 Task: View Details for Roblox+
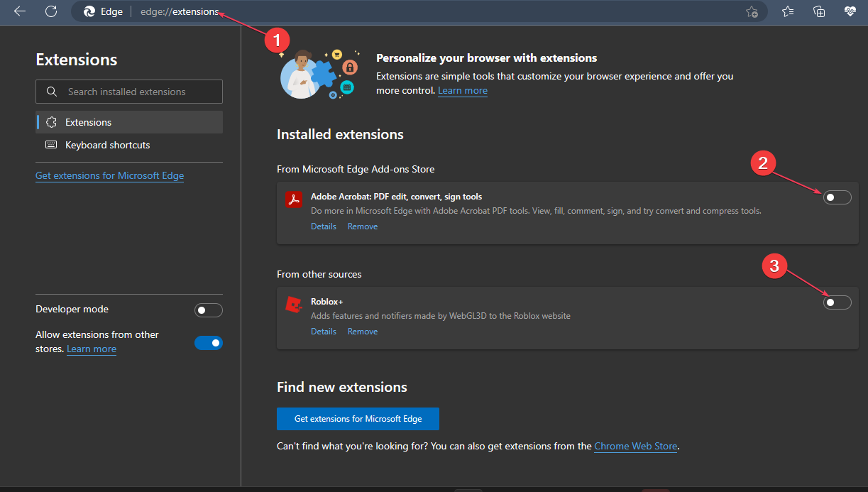[324, 332]
